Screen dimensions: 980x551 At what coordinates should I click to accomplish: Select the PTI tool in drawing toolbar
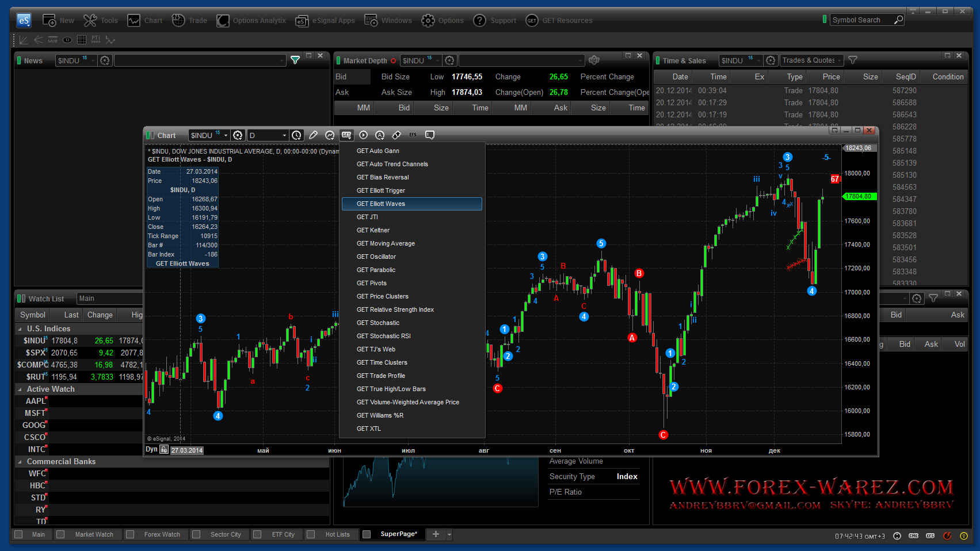point(96,40)
